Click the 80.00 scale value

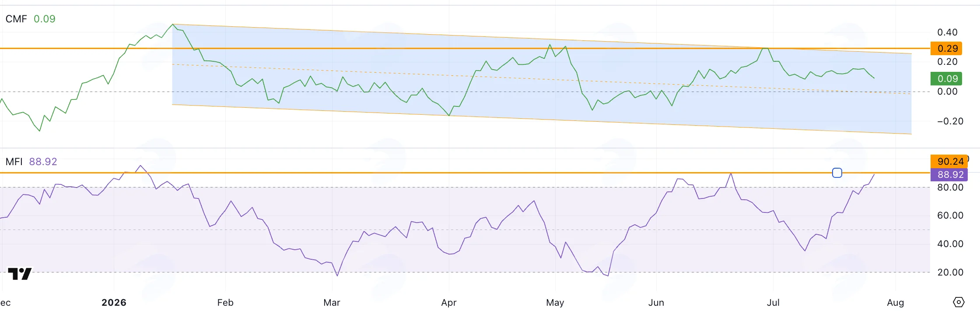950,187
